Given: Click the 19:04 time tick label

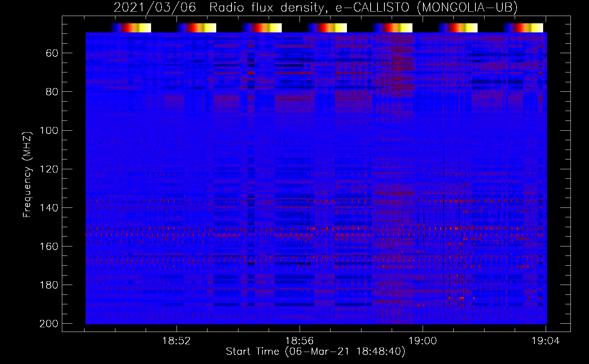Looking at the screenshot, I should click(546, 341).
